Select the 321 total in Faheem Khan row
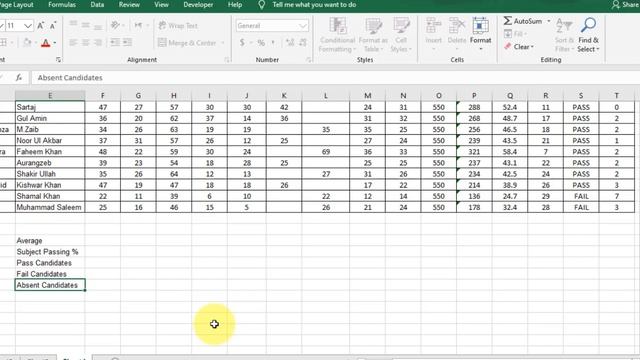This screenshot has width=640, height=360. pos(474,152)
